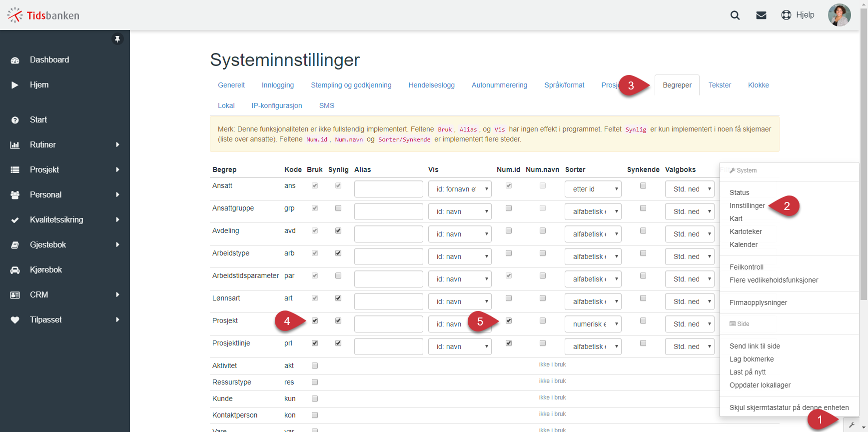
Task: Expand the Personal submenu arrow
Action: pyautogui.click(x=117, y=194)
